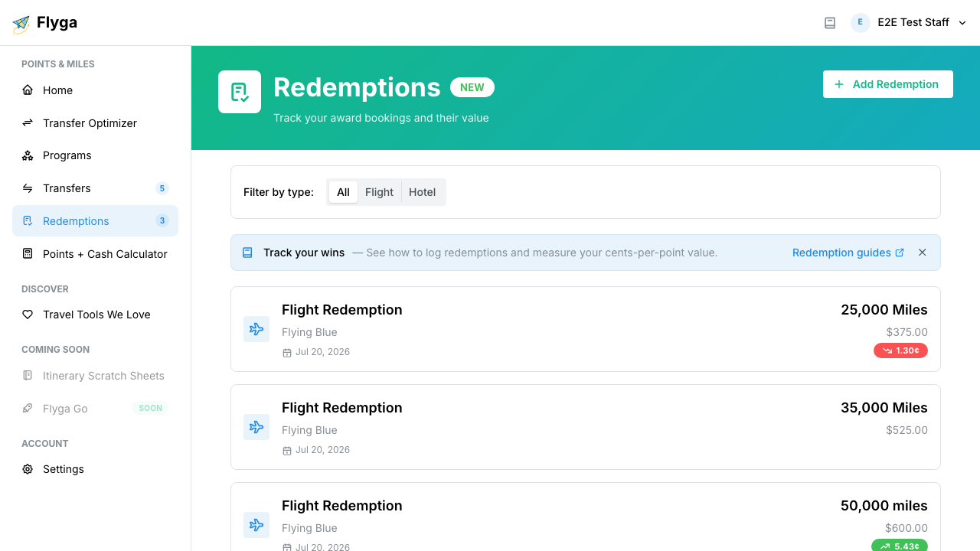The image size is (980, 551).
Task: Click the airplane icon on 25,000 Miles card
Action: 256,329
